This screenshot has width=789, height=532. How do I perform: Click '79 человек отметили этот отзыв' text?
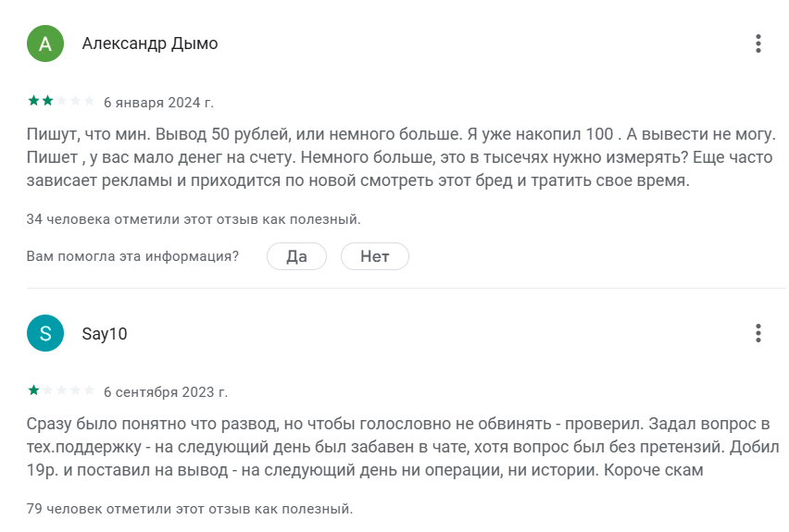click(x=190, y=509)
